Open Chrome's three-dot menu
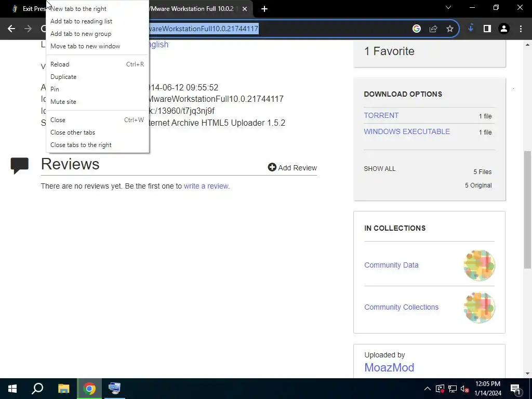The image size is (532, 399). coord(521,29)
